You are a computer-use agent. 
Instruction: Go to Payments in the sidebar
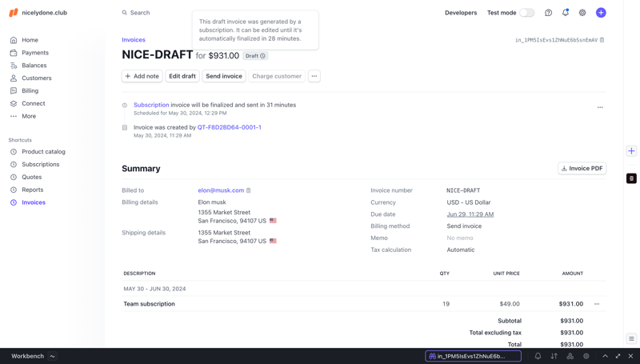pos(35,53)
